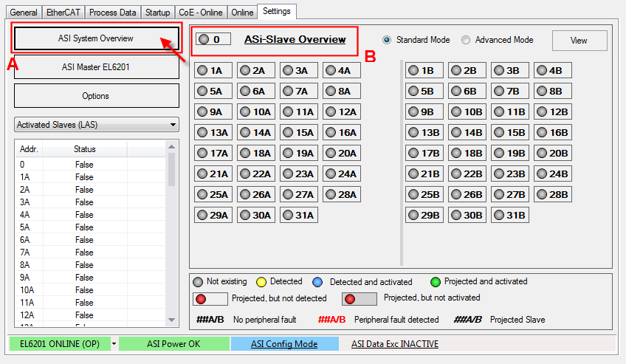Screen dimensions: 626x364
Task: Click slave 18B indicator button
Action: [x=467, y=154]
